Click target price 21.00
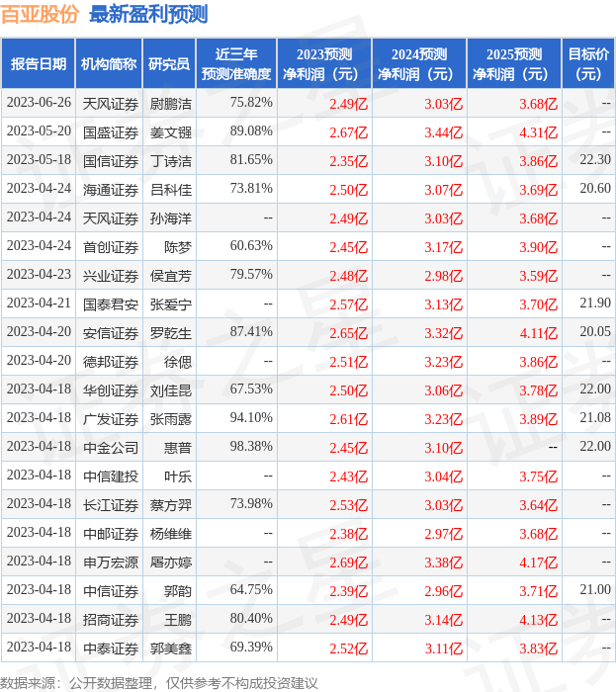The width and height of the screenshot is (616, 692). pyautogui.click(x=595, y=590)
